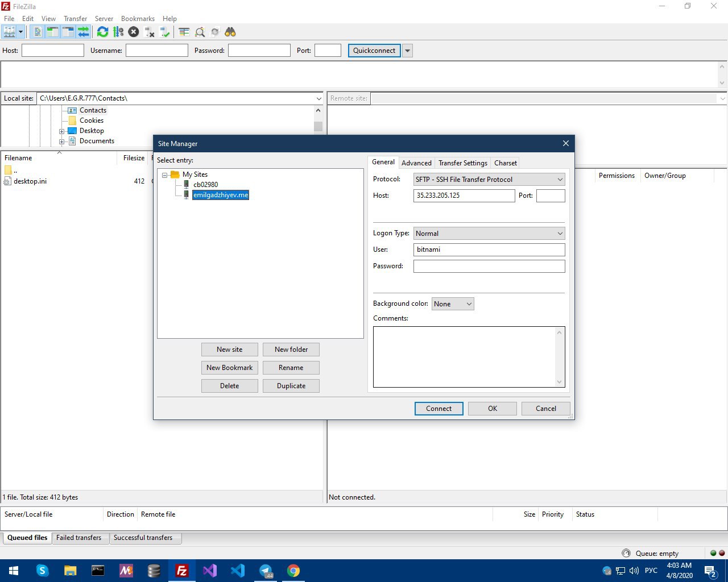Viewport: 728px width, 582px height.
Task: Toggle the remote directory tree display
Action: pyautogui.click(x=68, y=32)
